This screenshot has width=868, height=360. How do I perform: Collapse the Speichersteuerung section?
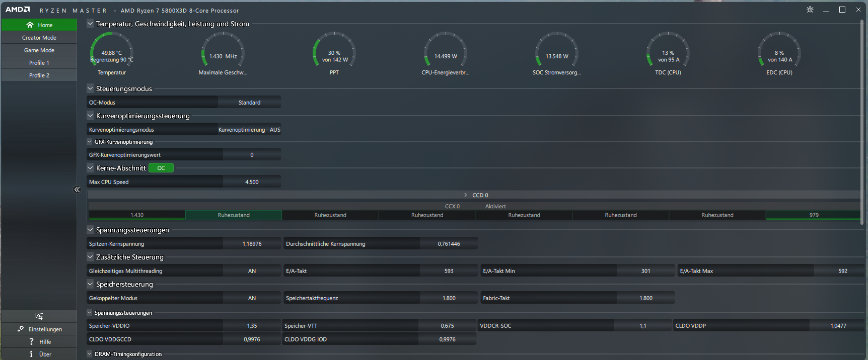pyautogui.click(x=90, y=284)
